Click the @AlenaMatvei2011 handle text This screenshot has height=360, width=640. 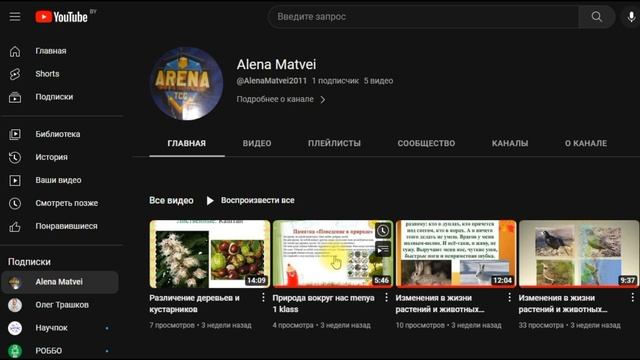271,81
